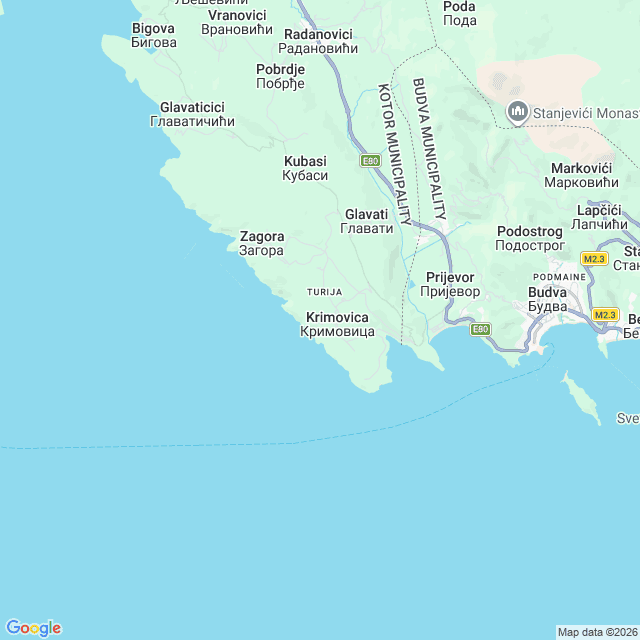Select the Poda place label
The height and width of the screenshot is (640, 640).
coord(460,13)
